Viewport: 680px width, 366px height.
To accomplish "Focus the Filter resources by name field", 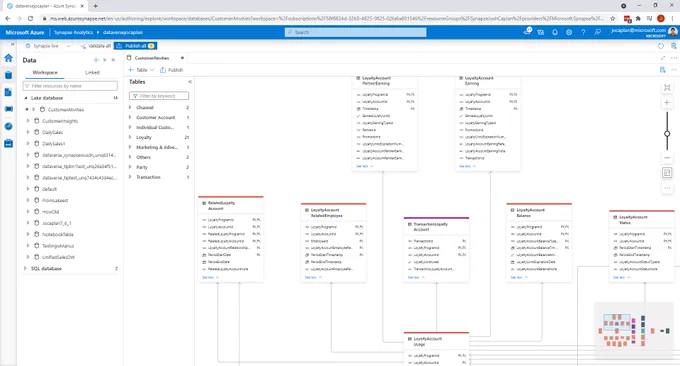I will (x=70, y=86).
